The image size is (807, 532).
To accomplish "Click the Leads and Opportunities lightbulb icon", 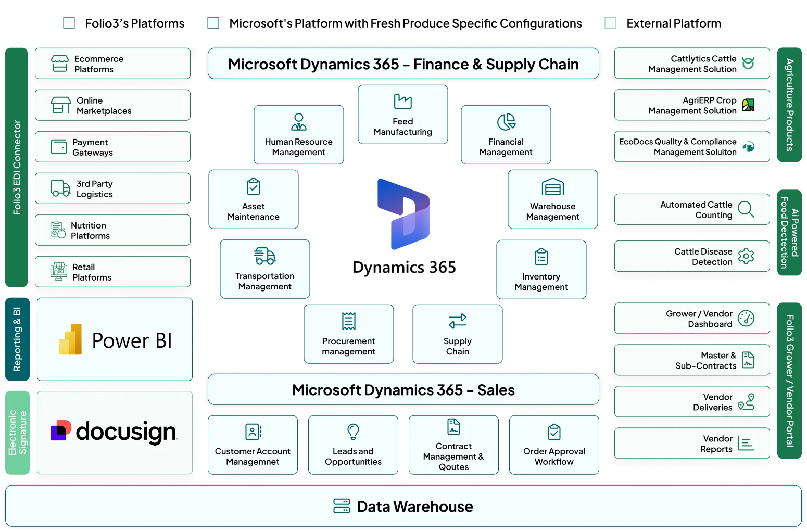I will click(x=353, y=432).
